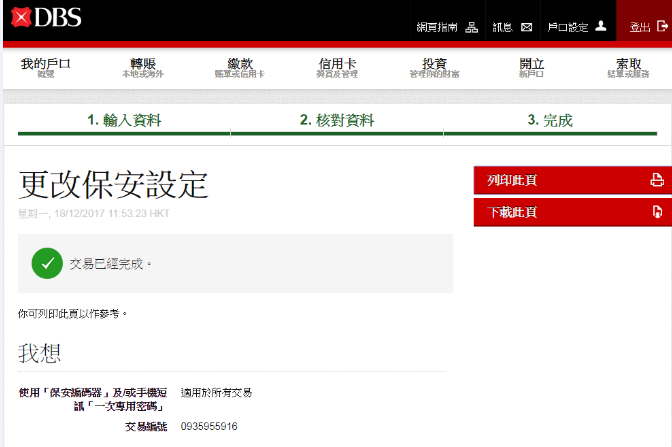Click the green checkmark success icon
The image size is (672, 447).
(46, 264)
